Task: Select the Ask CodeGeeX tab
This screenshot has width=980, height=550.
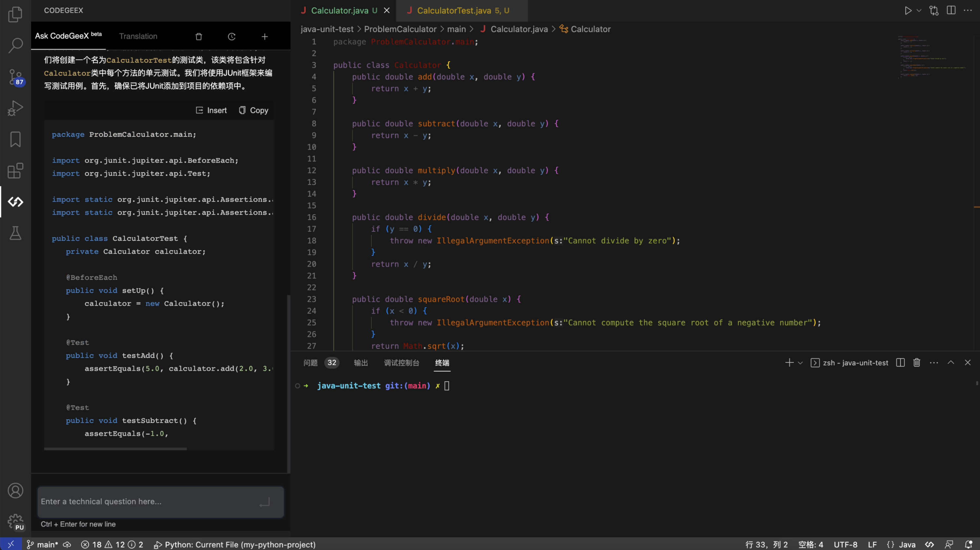Action: click(69, 36)
